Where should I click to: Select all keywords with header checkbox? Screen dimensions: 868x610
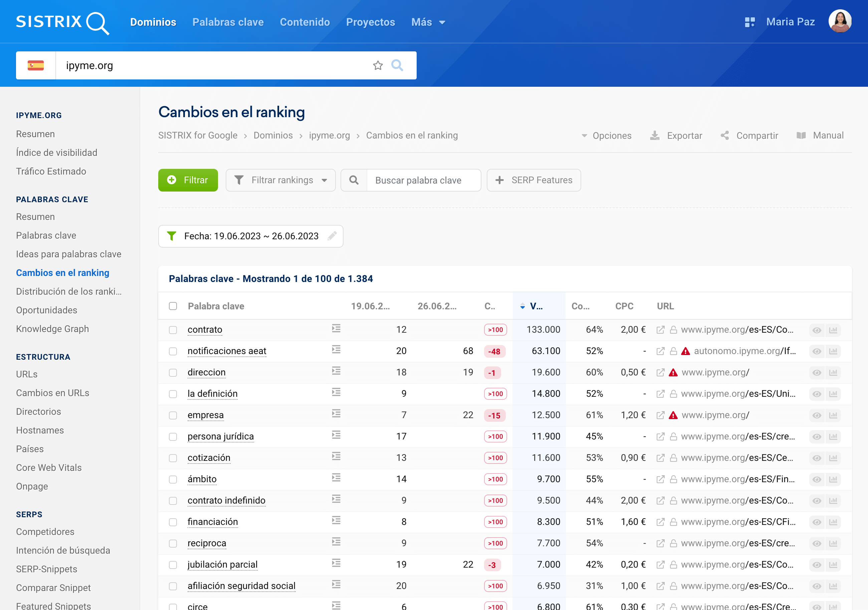pos(173,306)
